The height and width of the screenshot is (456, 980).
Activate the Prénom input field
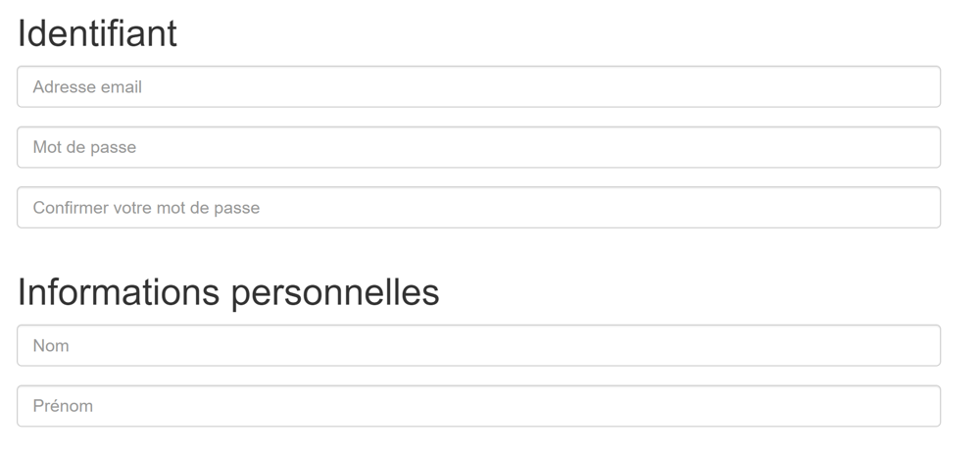pyautogui.click(x=478, y=406)
